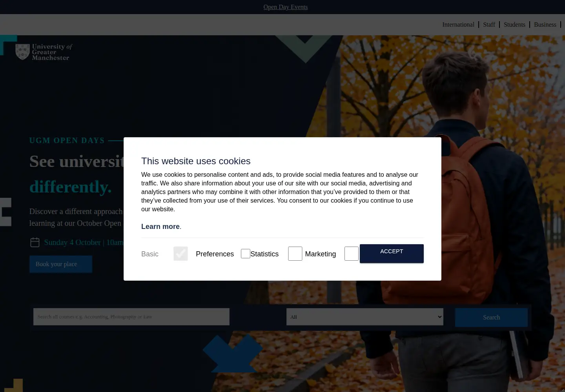Follow the Learn more cookie link

point(160,227)
